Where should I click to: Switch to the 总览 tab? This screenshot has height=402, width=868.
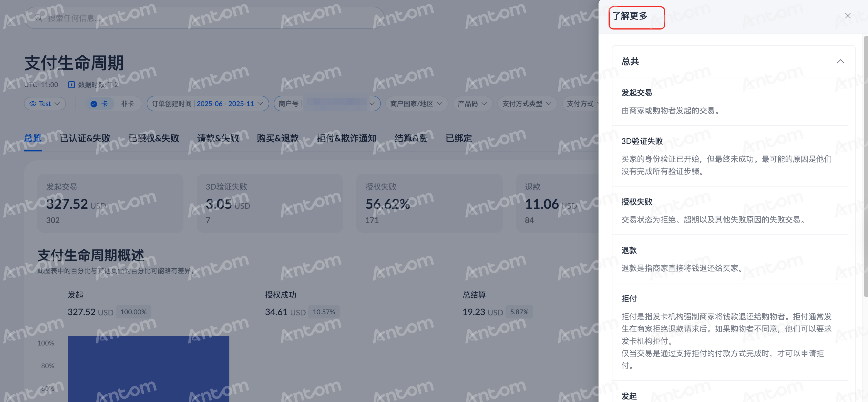click(x=33, y=138)
